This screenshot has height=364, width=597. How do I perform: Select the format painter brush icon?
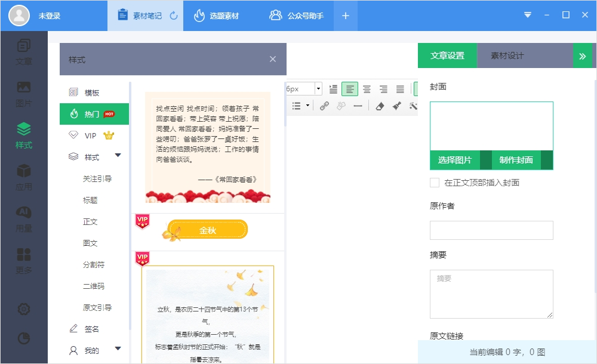pos(397,106)
